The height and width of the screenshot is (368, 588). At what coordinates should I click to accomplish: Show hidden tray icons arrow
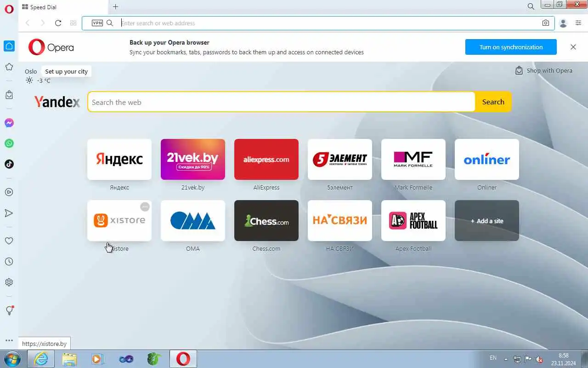[506, 359]
